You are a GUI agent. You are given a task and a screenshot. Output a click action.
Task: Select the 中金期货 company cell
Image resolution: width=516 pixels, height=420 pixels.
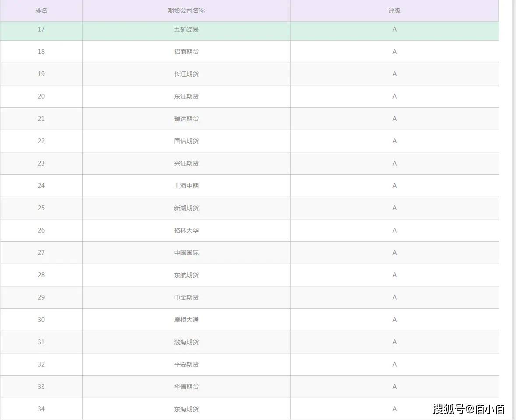click(186, 297)
